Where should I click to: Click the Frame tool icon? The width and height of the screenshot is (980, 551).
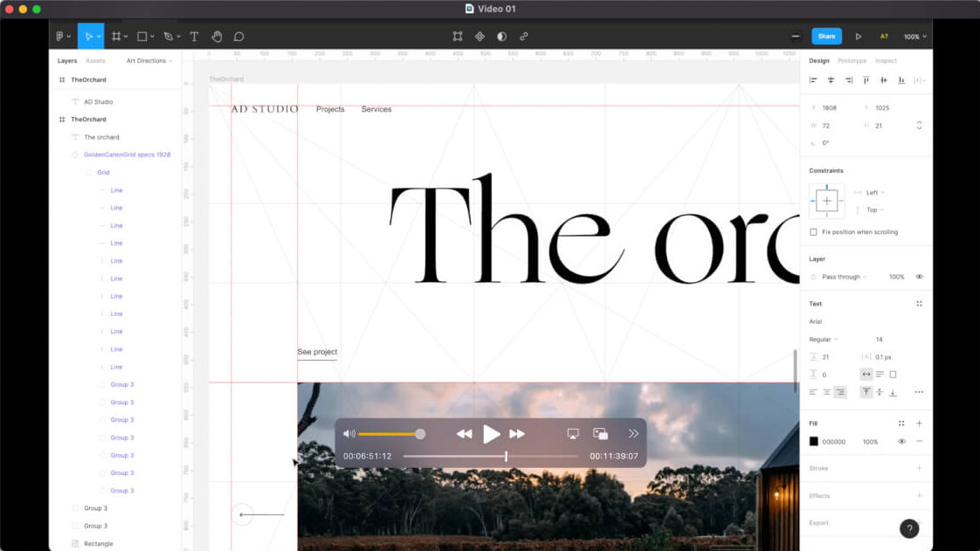click(115, 37)
